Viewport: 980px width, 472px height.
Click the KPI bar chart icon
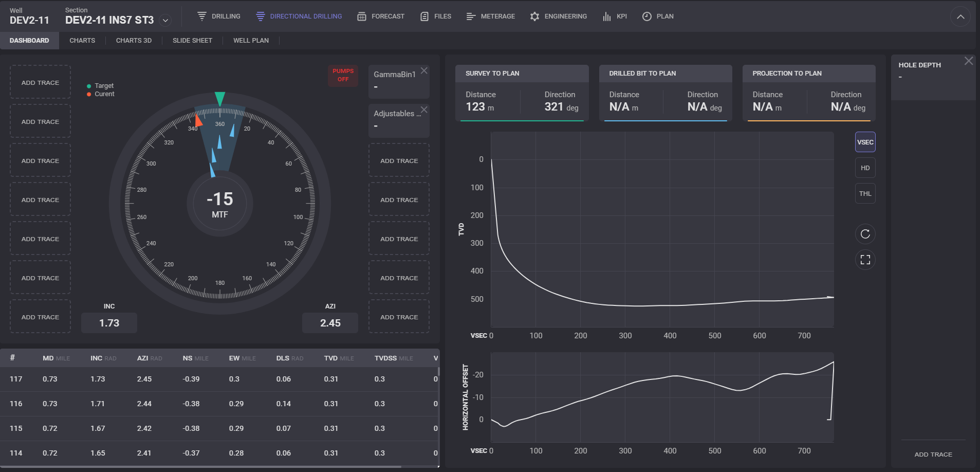point(607,16)
